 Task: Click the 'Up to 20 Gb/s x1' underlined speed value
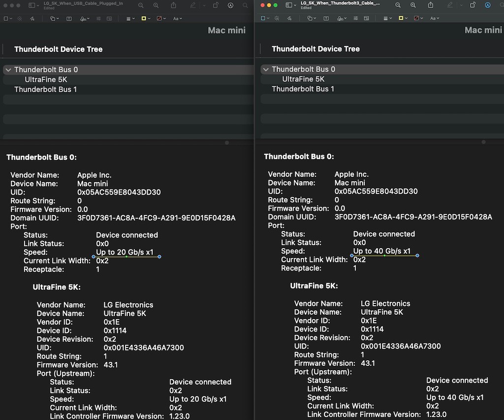(125, 252)
